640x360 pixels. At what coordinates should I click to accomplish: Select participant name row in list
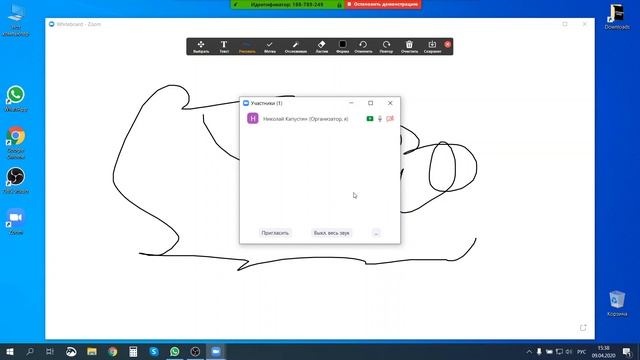click(x=320, y=118)
